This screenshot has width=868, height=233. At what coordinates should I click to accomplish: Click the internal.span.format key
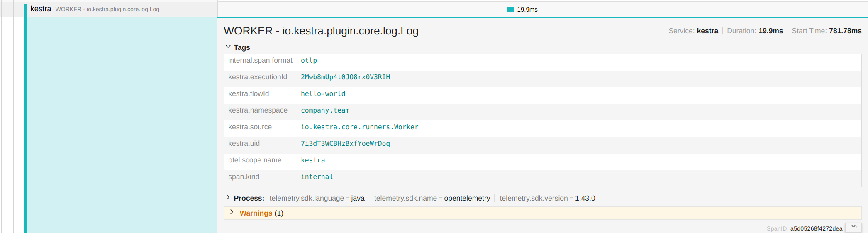(260, 61)
